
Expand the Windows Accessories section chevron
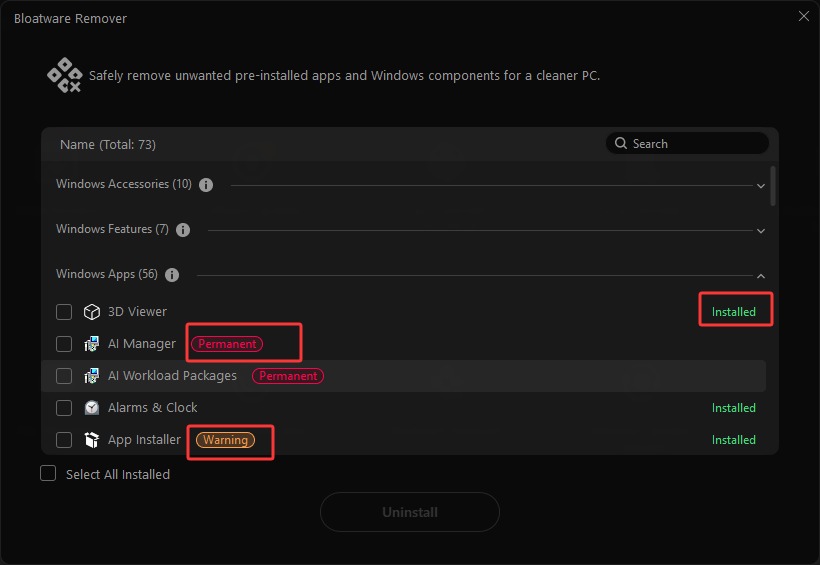761,186
